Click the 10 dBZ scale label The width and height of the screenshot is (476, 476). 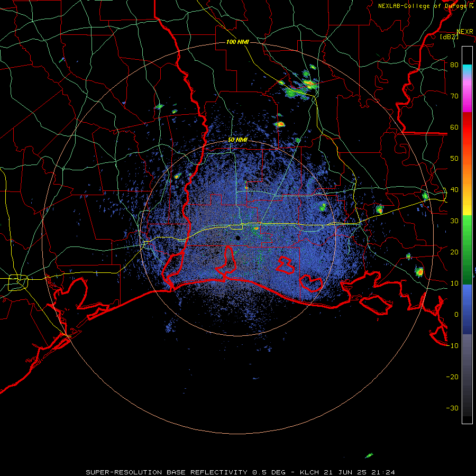454,283
